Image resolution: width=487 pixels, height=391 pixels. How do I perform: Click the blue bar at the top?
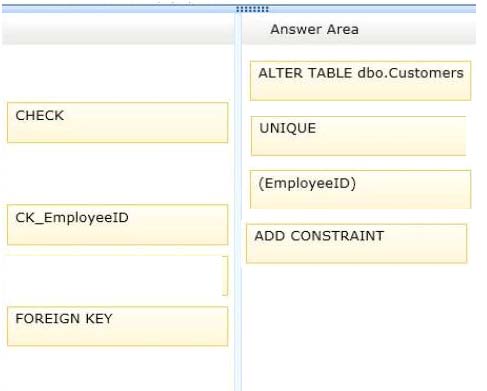(x=239, y=9)
